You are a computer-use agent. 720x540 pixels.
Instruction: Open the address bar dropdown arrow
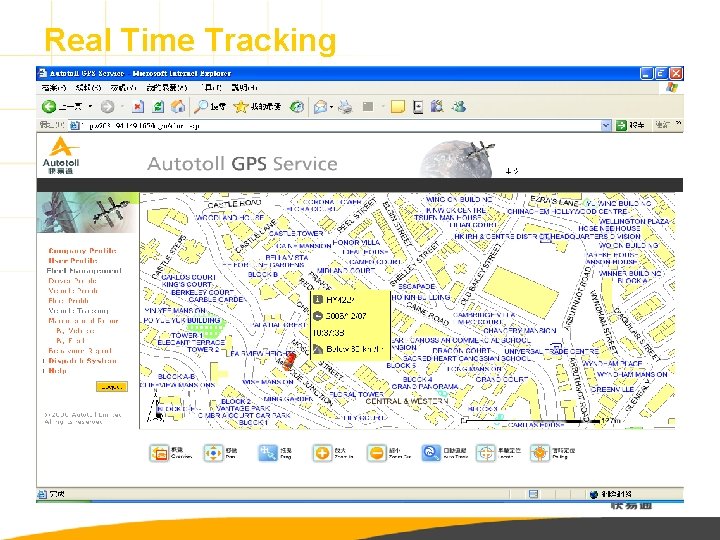click(x=606, y=125)
